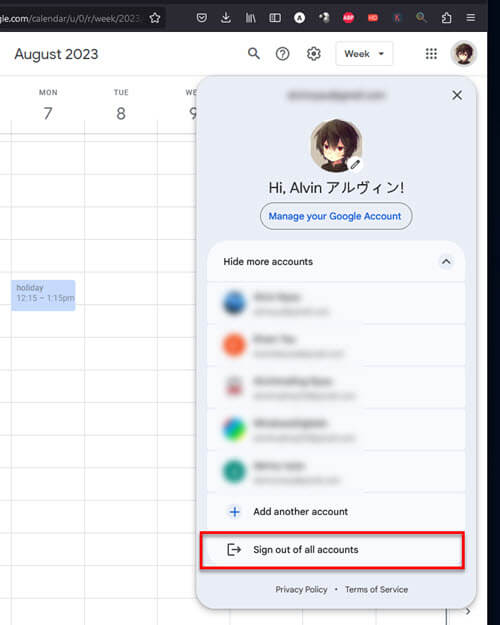Switch to the account with the teal avatar

click(x=336, y=472)
